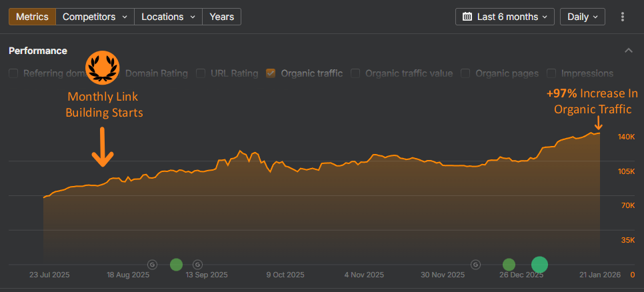Enable the URL Rating checkbox
644x292 pixels.
pyautogui.click(x=201, y=73)
